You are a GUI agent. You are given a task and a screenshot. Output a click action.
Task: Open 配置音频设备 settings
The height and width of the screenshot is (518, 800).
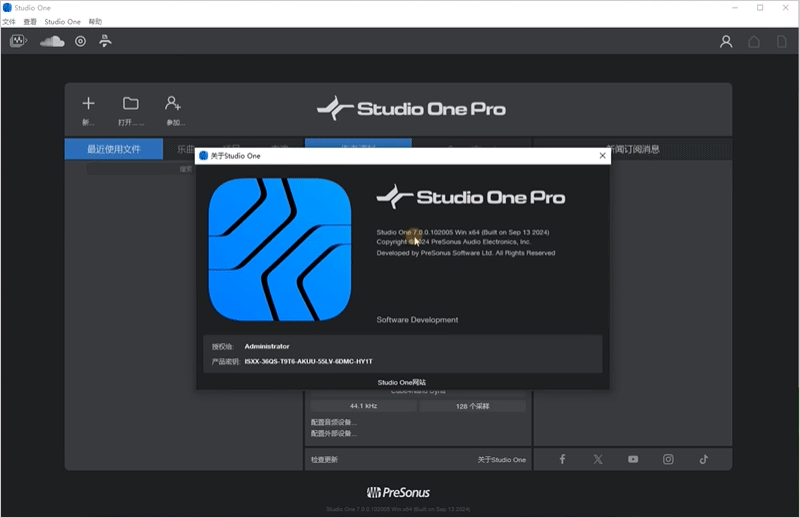334,422
